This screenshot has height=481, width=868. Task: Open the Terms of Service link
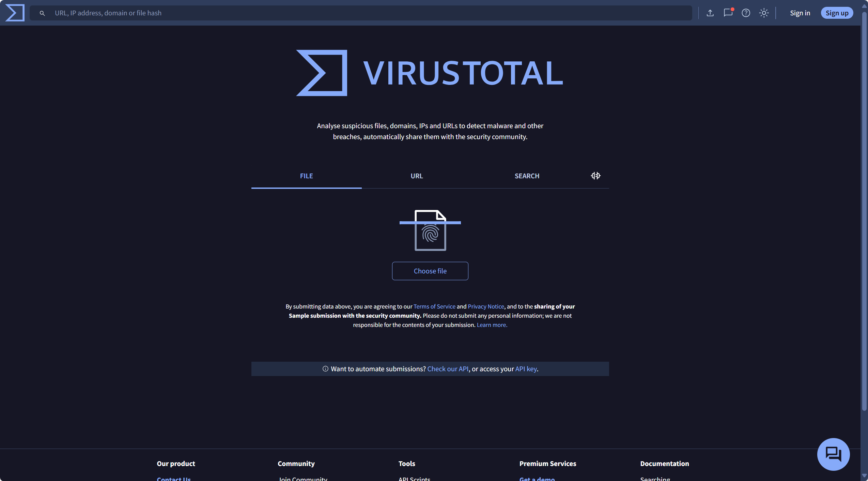[434, 306]
